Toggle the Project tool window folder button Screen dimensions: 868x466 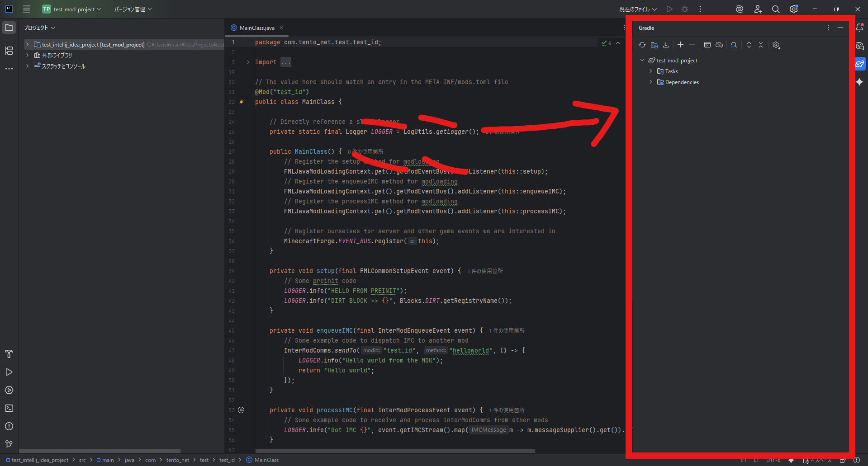coord(9,28)
